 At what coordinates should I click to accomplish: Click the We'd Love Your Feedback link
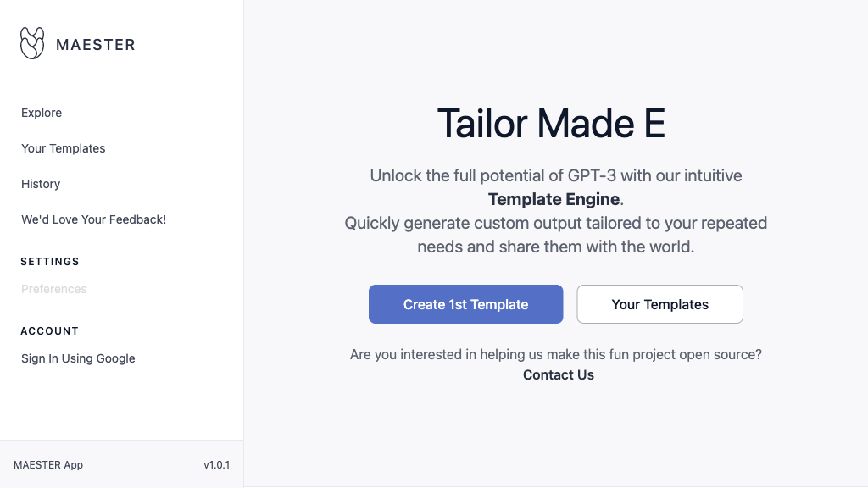click(93, 219)
